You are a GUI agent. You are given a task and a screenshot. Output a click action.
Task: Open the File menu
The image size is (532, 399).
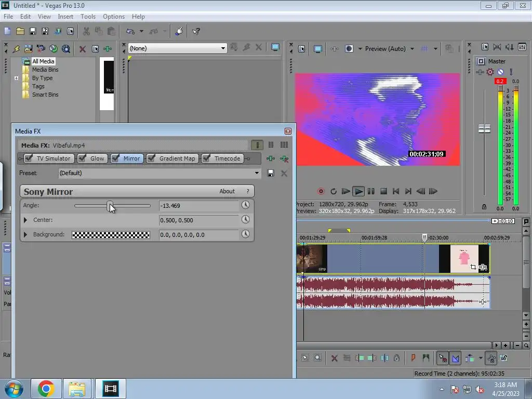point(8,16)
